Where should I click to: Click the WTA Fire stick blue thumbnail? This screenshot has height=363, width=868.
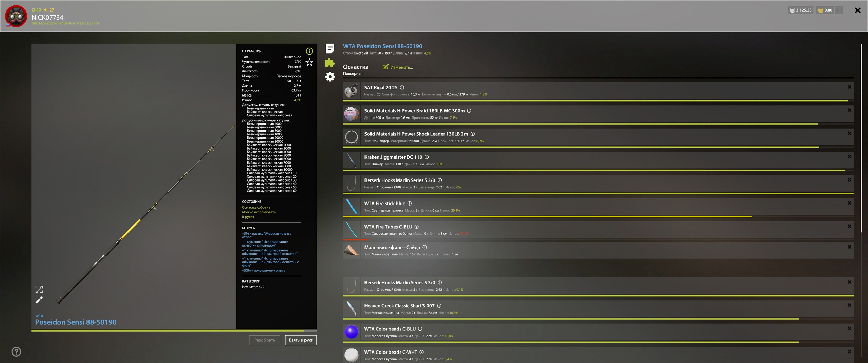tap(351, 207)
